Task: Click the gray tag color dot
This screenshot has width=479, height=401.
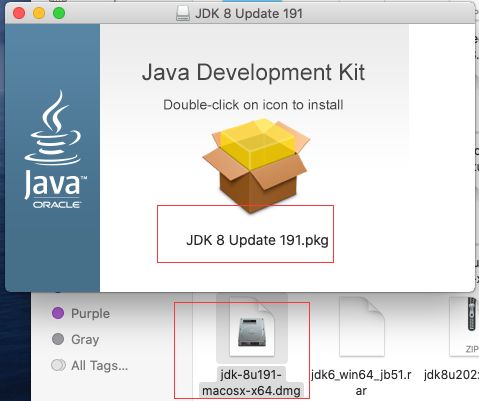Action: 58,339
